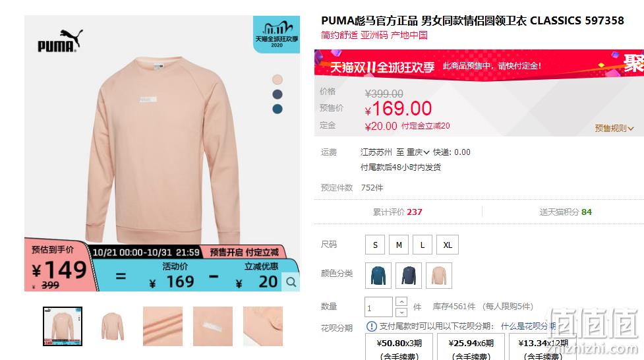The image size is (644, 360).
Task: Choose size XL option
Action: coord(448,245)
